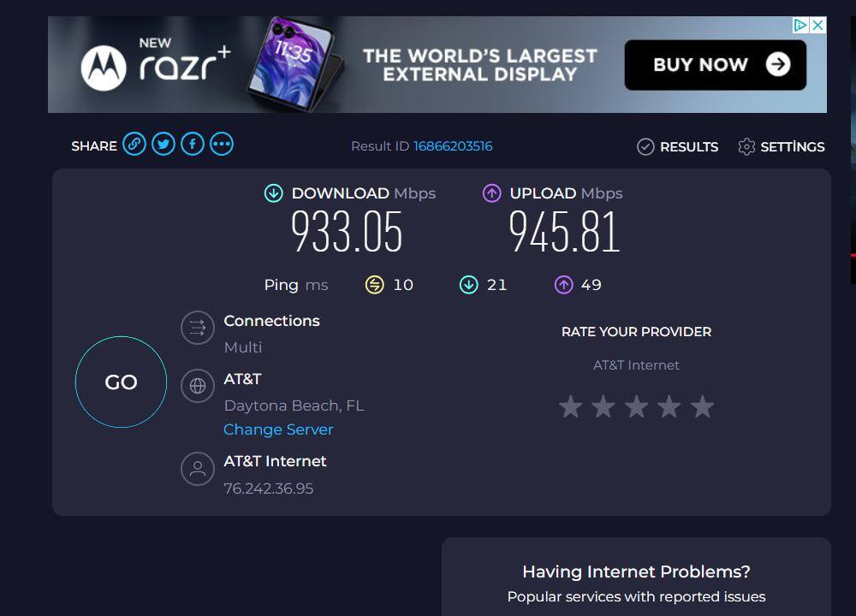Open the SETTINGS menu

(x=781, y=147)
